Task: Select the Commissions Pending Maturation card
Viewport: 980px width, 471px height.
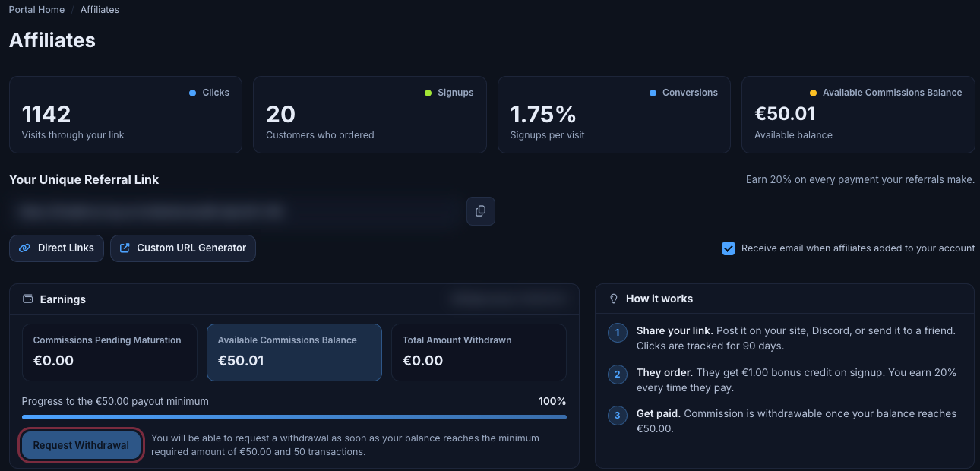Action: (x=109, y=352)
